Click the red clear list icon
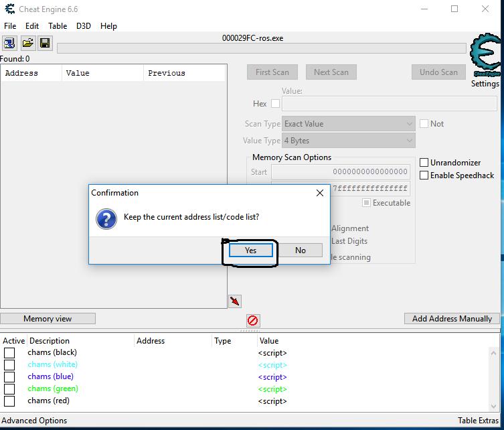Viewport: 504px width, 430px height. [x=253, y=321]
